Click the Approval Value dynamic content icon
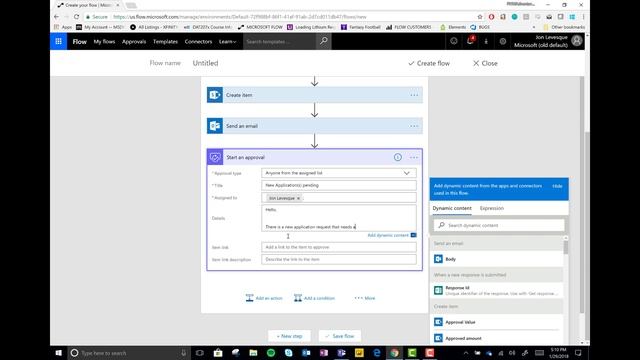640x360 pixels. coord(438,322)
